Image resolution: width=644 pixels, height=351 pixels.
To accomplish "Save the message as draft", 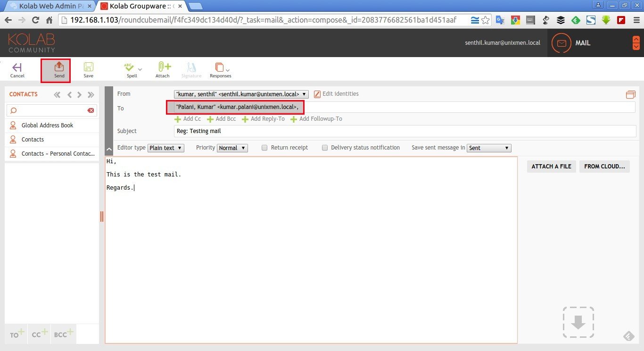I will [89, 70].
